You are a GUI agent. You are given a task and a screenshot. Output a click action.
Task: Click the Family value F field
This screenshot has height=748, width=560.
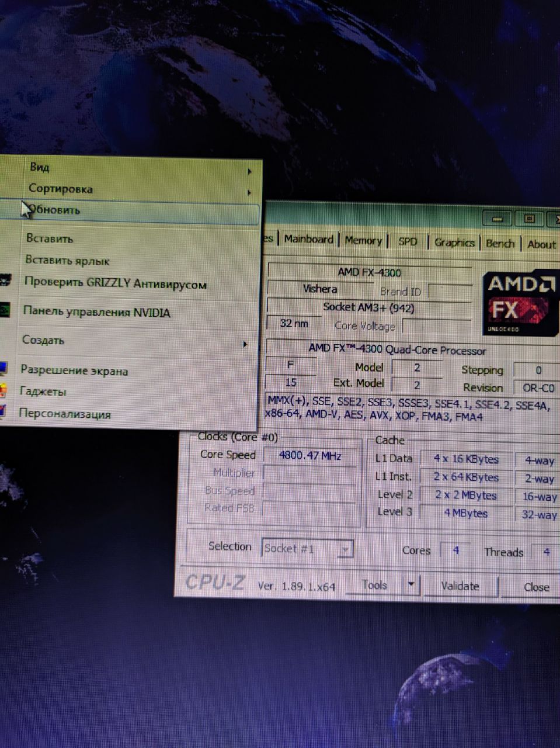click(291, 365)
